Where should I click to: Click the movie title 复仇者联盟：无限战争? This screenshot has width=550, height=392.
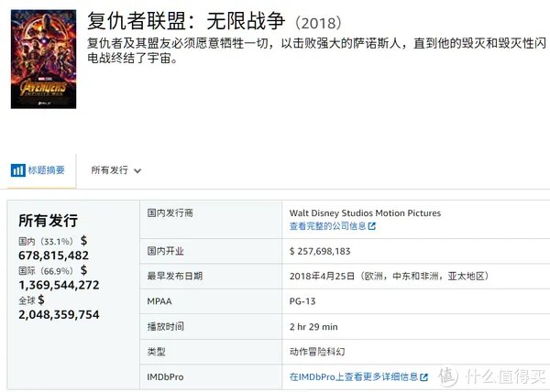click(x=186, y=21)
